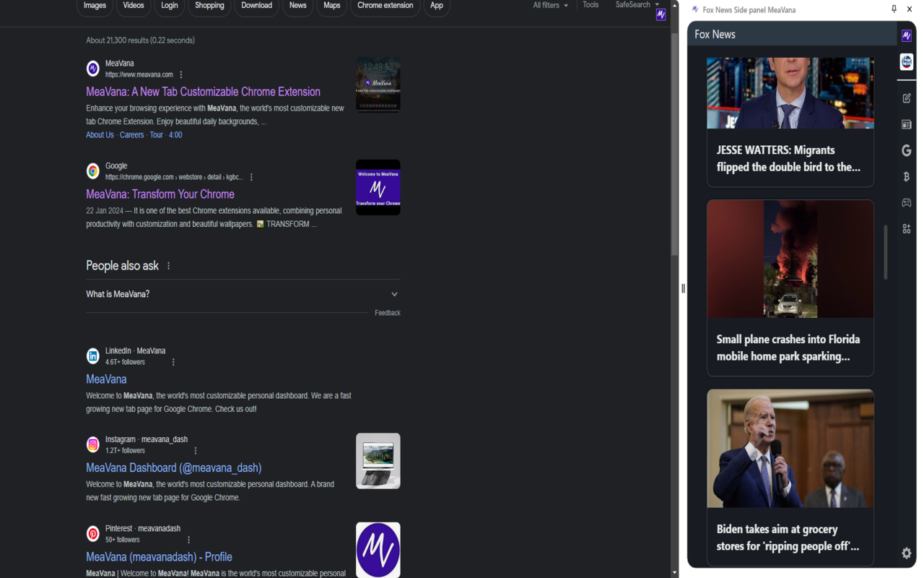Viewport: 924px width, 578px height.
Task: Select the Download search filter
Action: pos(256,6)
